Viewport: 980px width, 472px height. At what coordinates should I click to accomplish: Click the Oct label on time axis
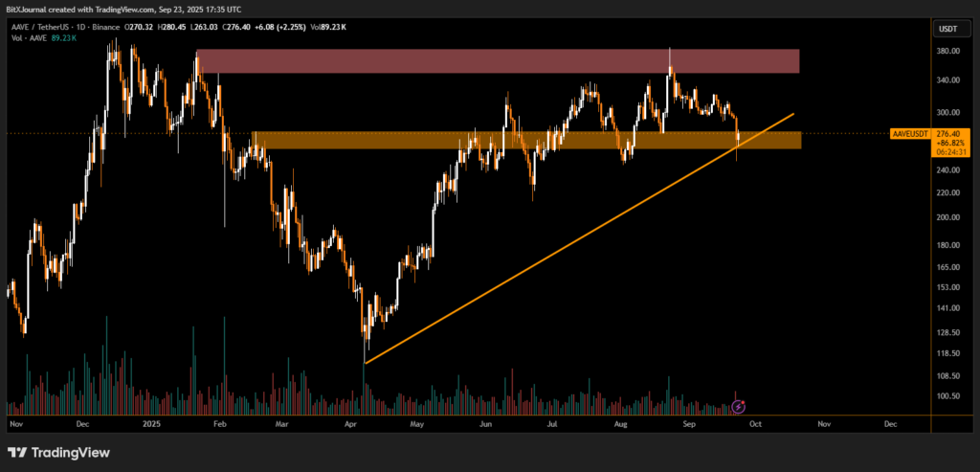pyautogui.click(x=755, y=422)
